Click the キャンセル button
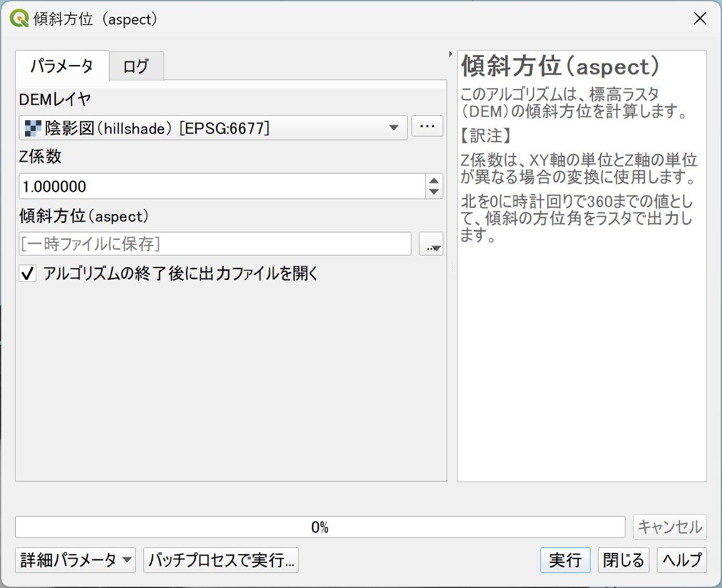The width and height of the screenshot is (722, 588). (x=669, y=527)
